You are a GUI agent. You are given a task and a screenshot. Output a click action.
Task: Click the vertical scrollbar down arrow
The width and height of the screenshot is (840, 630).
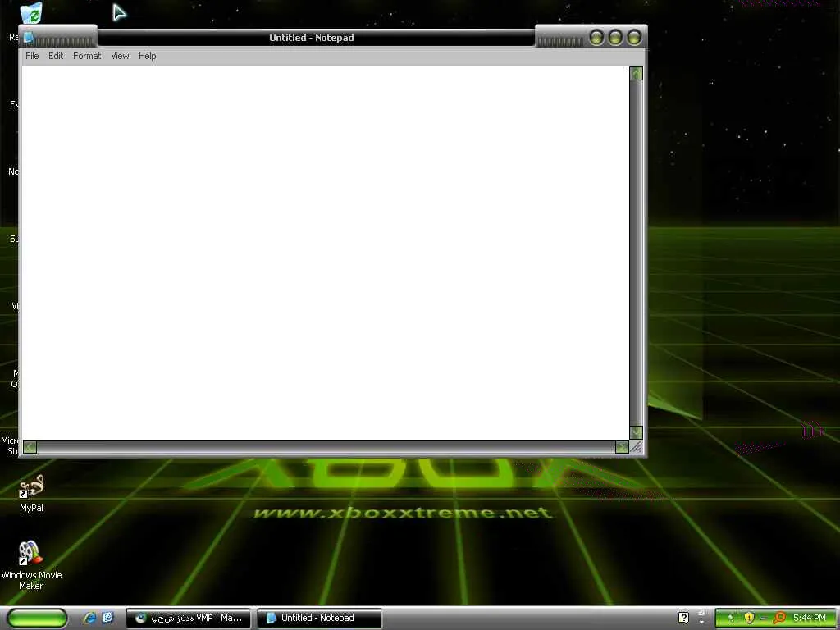636,431
